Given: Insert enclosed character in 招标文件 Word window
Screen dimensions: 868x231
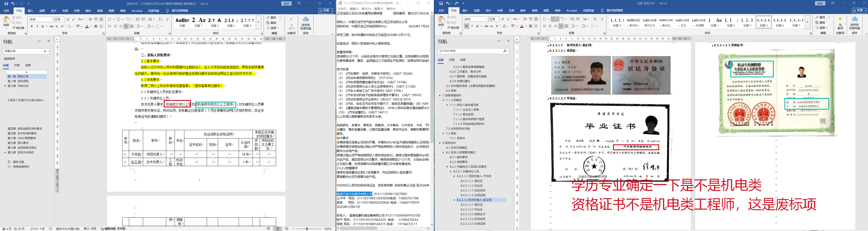Looking at the screenshot, I should point(101,26).
